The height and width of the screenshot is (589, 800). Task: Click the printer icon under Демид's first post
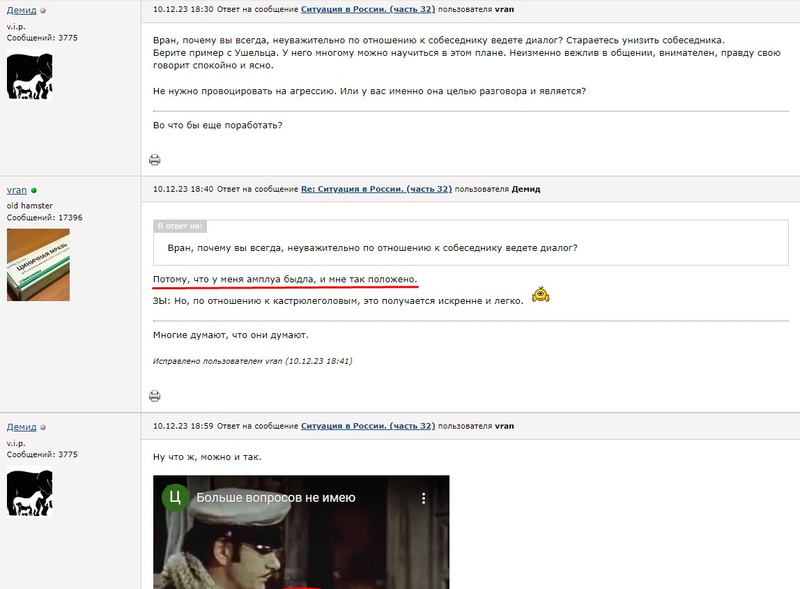pyautogui.click(x=155, y=160)
